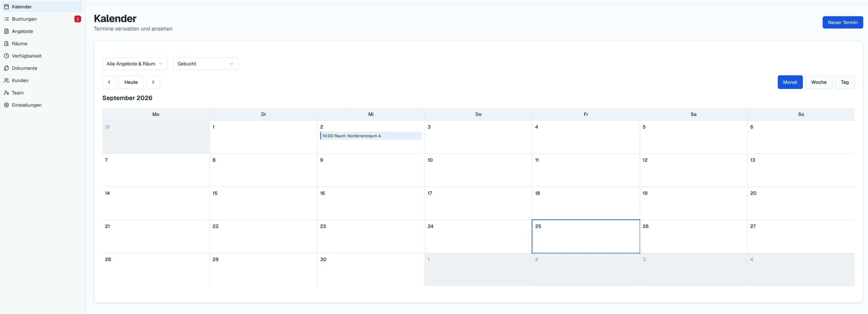Jump to today with Heute button

pos(131,82)
